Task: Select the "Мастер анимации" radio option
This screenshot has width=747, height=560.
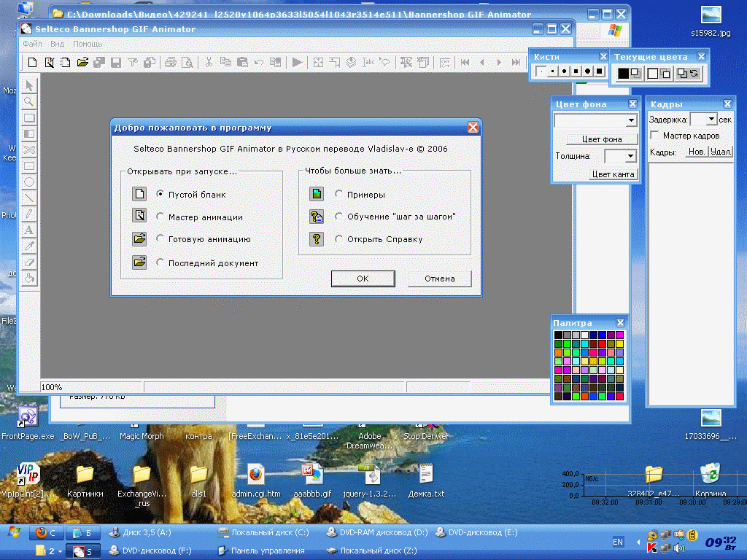Action: click(160, 217)
